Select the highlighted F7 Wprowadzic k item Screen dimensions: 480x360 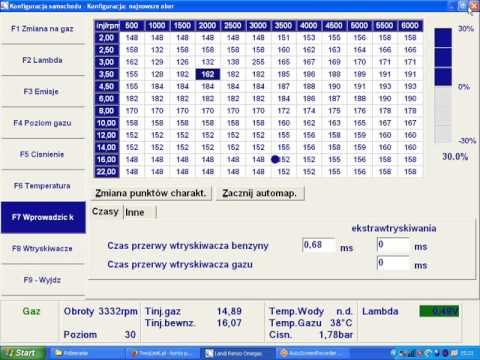click(43, 217)
